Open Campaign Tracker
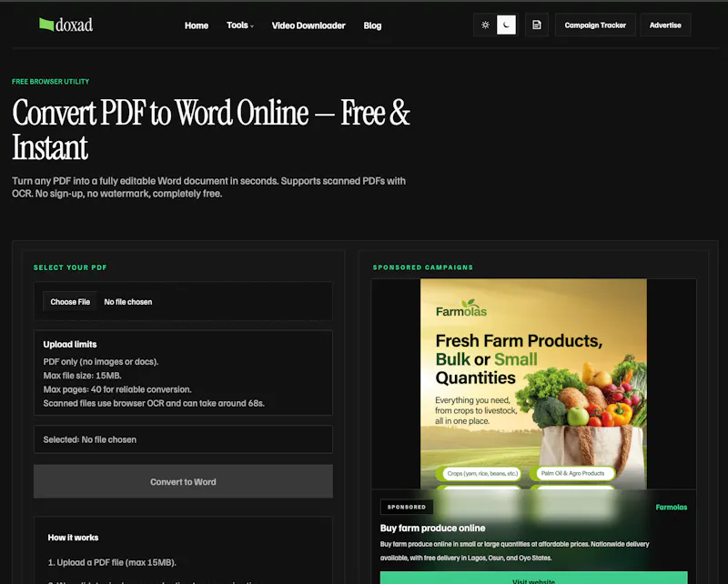 [x=595, y=25]
